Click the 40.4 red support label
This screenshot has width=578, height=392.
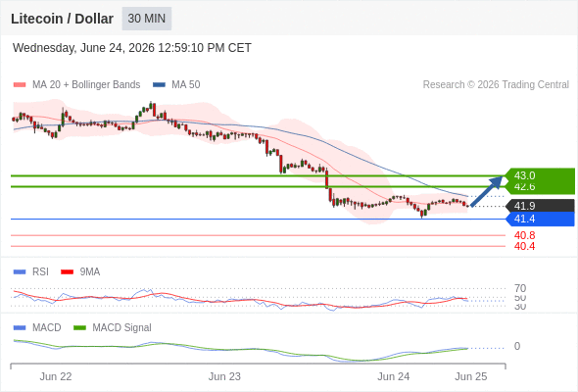tap(524, 246)
